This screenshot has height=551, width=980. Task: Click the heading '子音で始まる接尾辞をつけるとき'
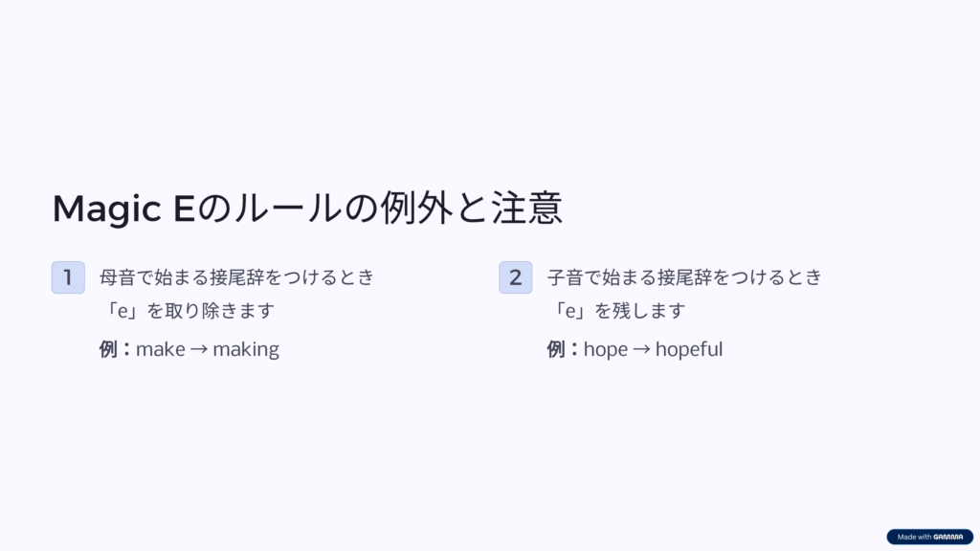click(684, 277)
